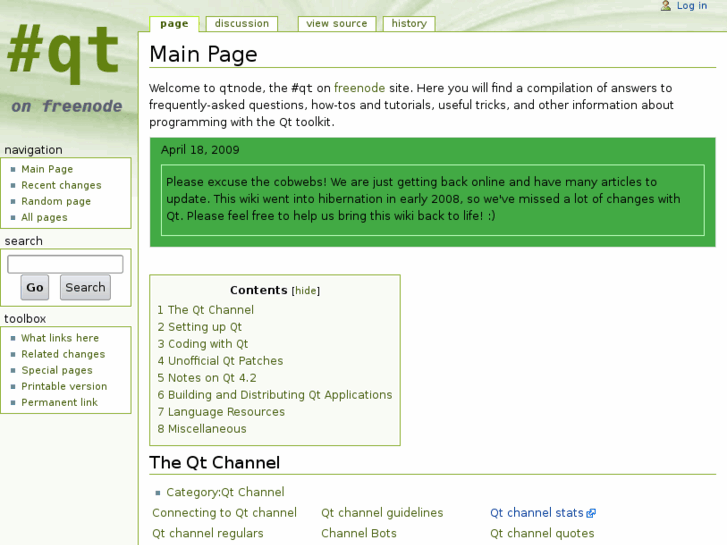Image resolution: width=727 pixels, height=545 pixels.
Task: Click external link icon after Qt channel stats
Action: point(591,513)
